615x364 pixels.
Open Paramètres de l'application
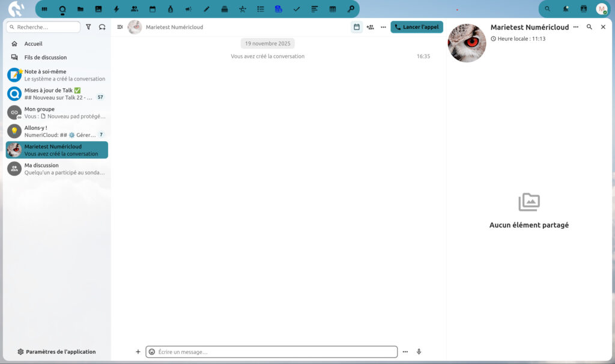pos(57,352)
